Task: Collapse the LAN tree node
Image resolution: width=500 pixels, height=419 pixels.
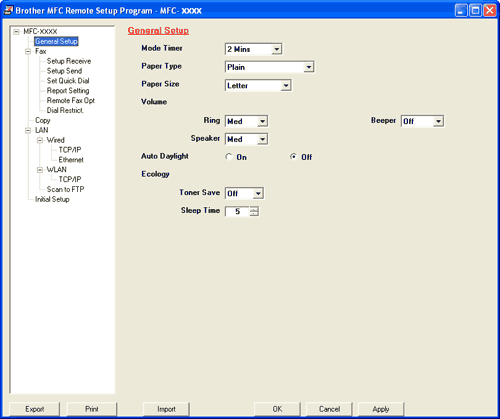Action: [x=28, y=130]
